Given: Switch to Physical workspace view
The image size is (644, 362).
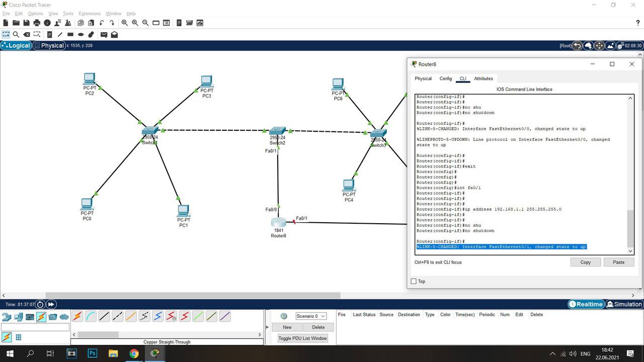Looking at the screenshot, I should coord(49,45).
